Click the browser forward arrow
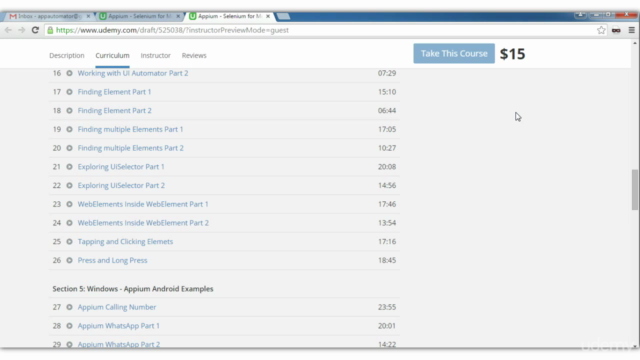Image resolution: width=640 pixels, height=360 pixels. click(22, 30)
